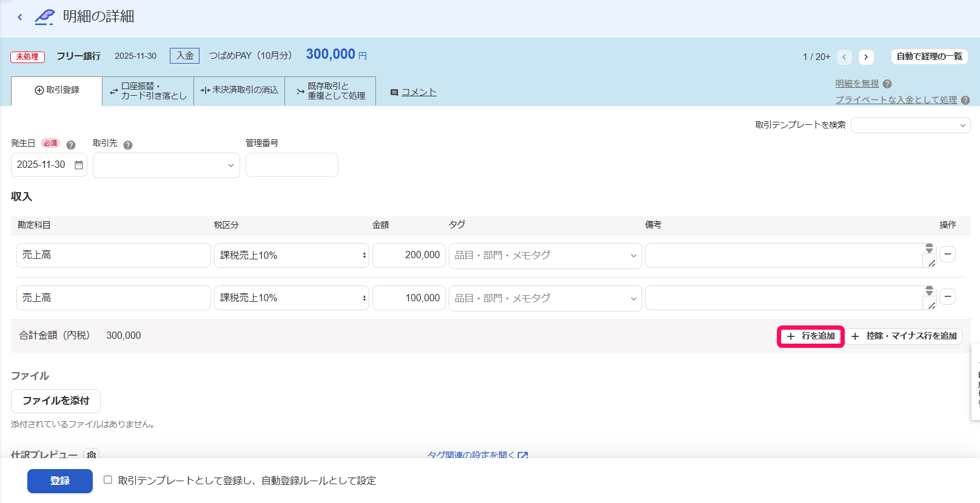Image resolution: width=980 pixels, height=503 pixels.
Task: Click the blue 登録 button
Action: (60, 481)
